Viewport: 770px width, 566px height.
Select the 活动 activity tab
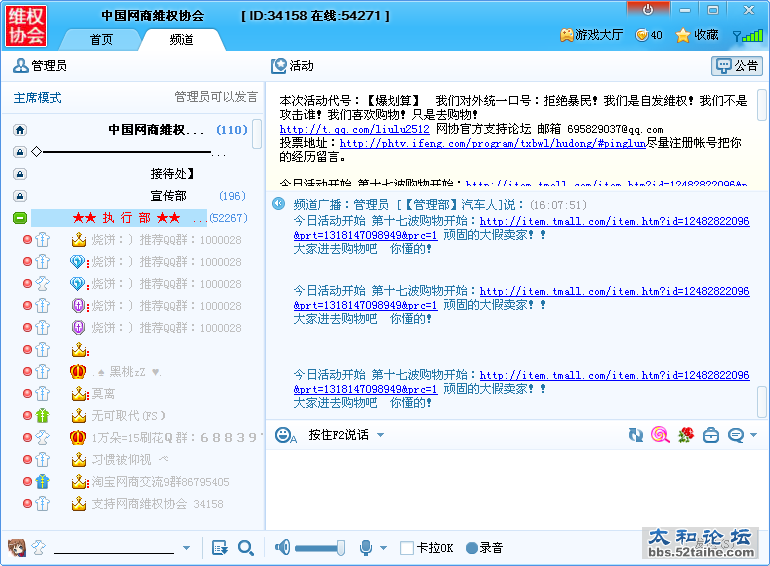point(292,66)
